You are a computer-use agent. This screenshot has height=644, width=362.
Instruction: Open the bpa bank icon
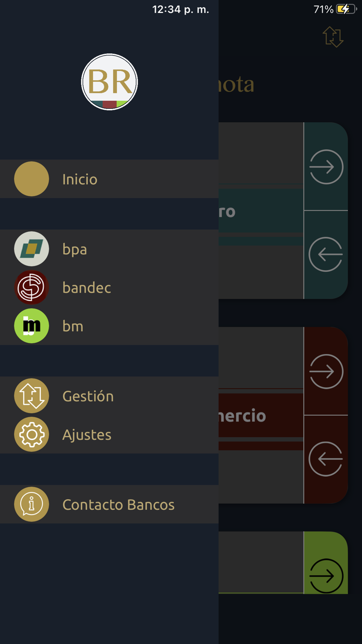click(x=31, y=248)
